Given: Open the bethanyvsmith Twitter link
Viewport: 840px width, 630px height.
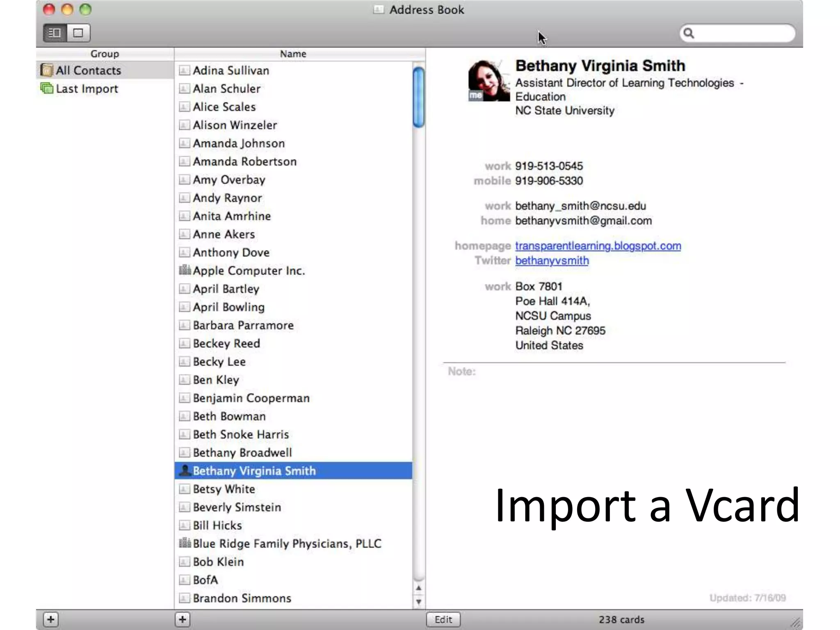Looking at the screenshot, I should coord(552,260).
